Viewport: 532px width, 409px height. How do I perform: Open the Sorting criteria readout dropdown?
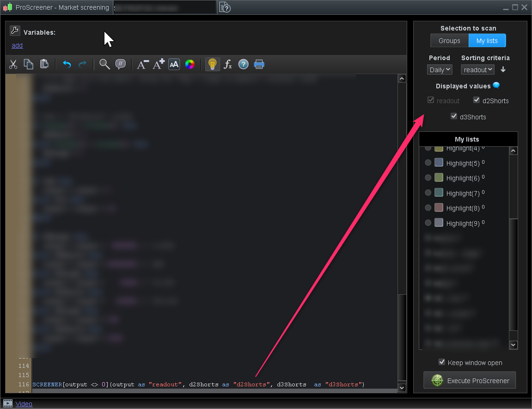(x=477, y=70)
